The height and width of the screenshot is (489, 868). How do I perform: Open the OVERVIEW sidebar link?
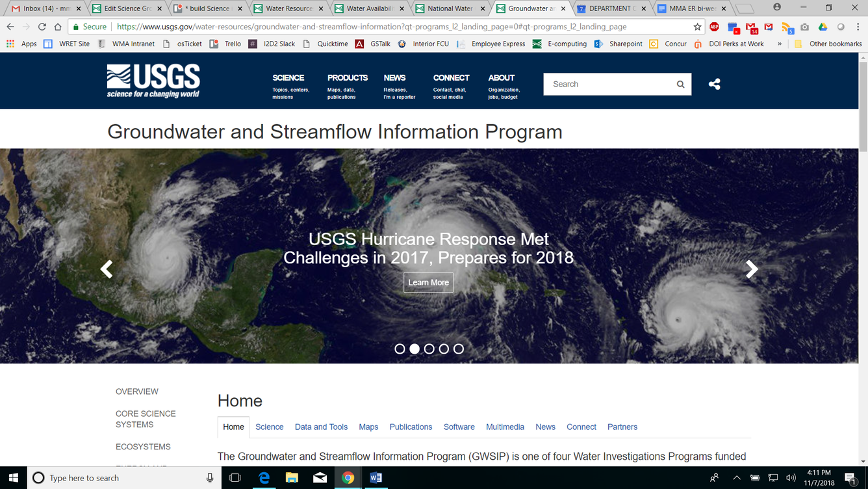137,391
